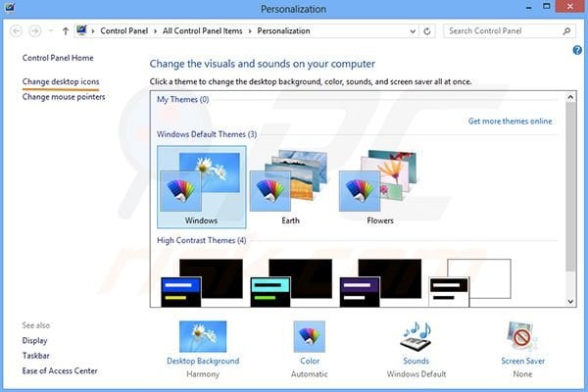Screen dimensions: 588x392
Task: Open Desktop Background settings icon
Action: (203, 336)
